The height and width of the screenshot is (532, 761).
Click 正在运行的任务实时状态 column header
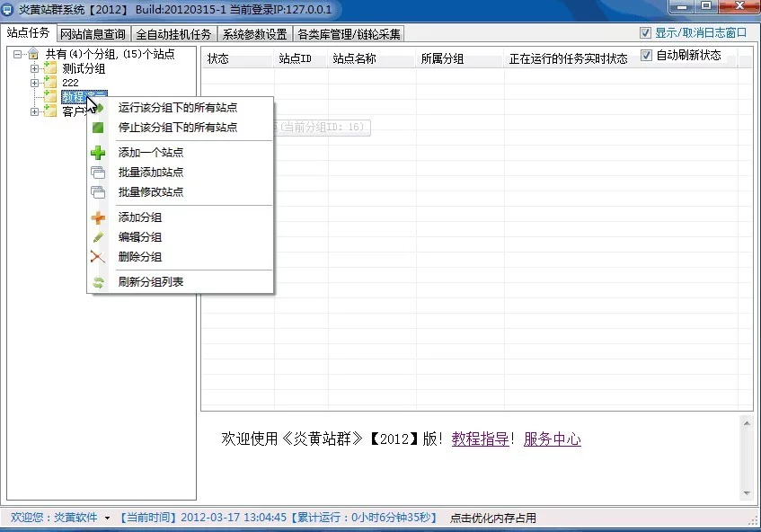[569, 58]
